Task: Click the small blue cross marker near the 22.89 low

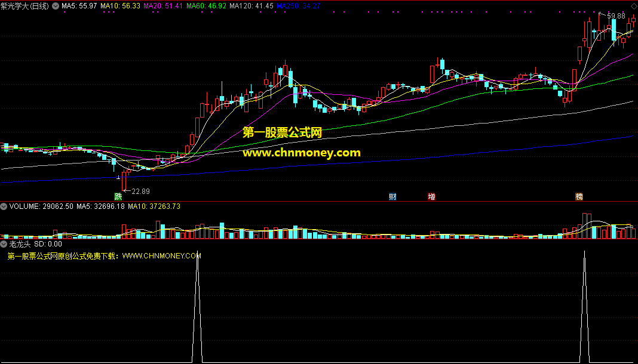Action: coord(117,178)
